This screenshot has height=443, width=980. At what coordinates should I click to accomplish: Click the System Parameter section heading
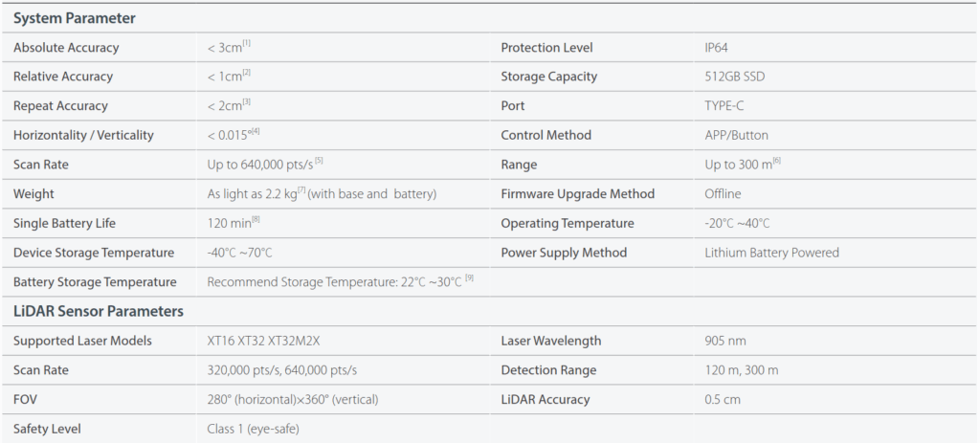(x=74, y=19)
